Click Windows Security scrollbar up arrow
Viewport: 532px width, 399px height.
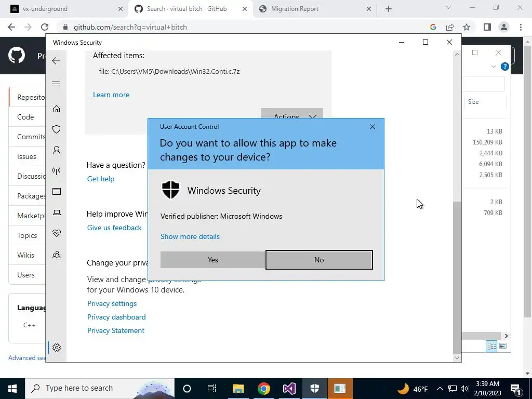[x=457, y=54]
